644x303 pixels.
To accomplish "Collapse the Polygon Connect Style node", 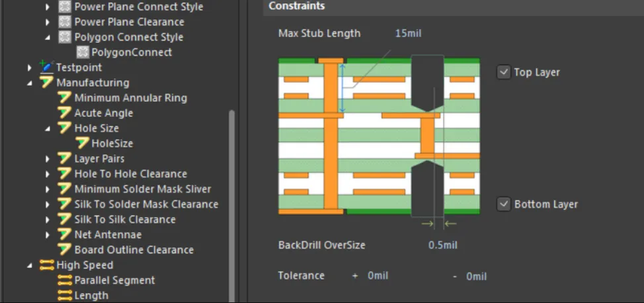I will 48,38.
